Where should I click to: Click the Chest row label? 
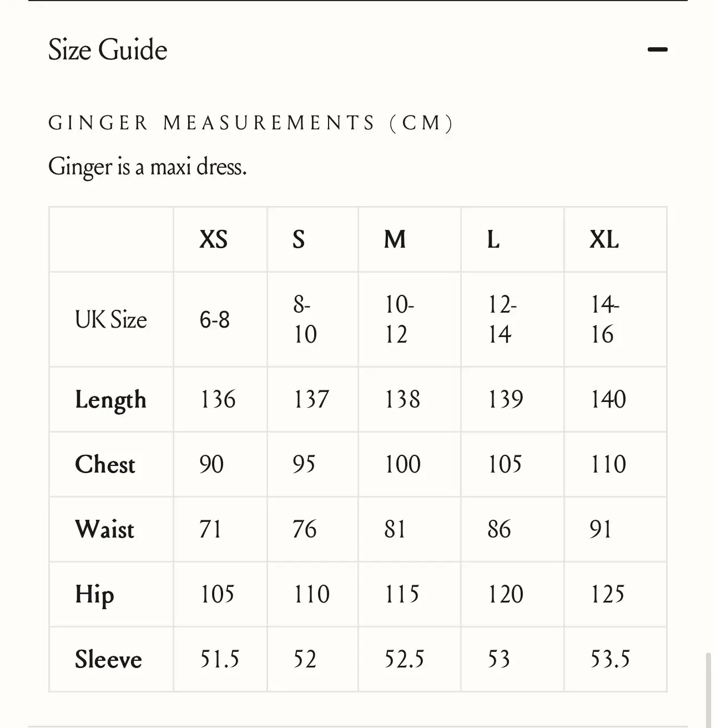pos(105,465)
